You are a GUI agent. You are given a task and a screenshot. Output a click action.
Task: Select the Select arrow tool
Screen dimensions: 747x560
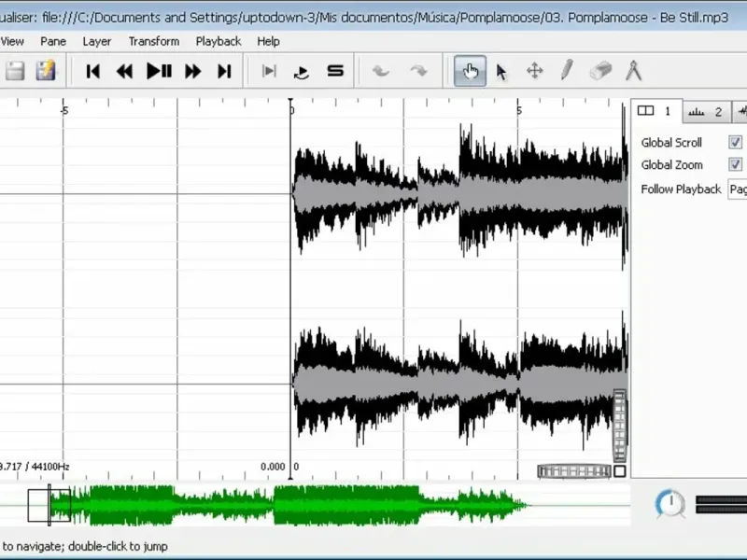501,72
